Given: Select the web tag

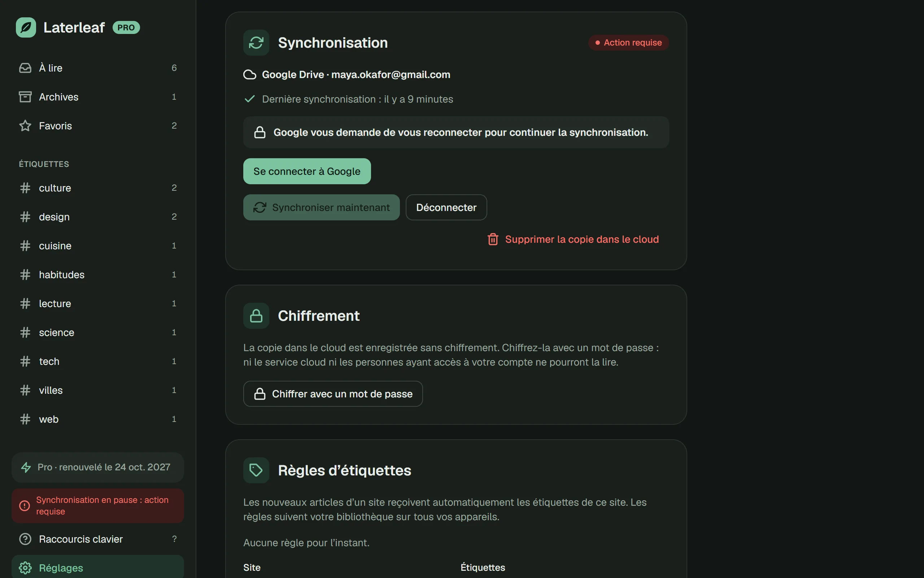Looking at the screenshot, I should [98, 419].
